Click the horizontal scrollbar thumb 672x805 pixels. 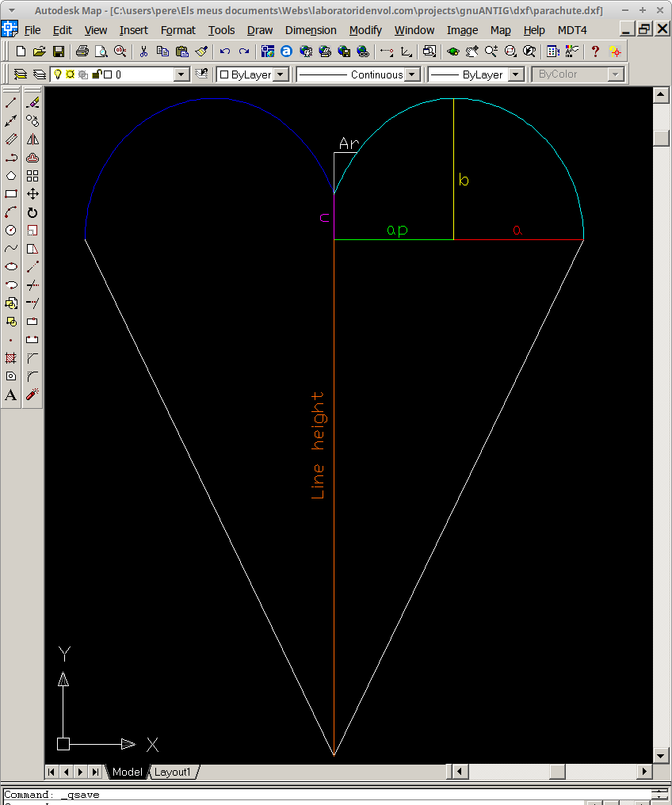558,772
